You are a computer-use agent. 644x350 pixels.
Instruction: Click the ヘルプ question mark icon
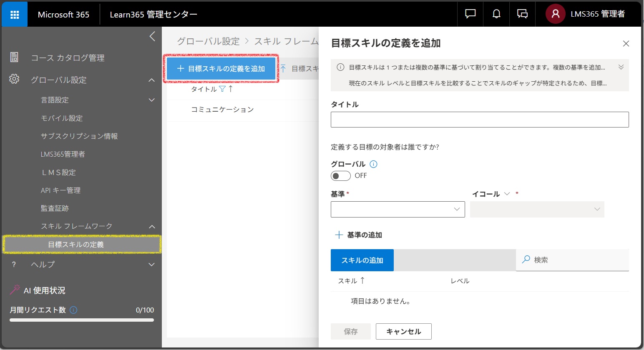coord(14,264)
